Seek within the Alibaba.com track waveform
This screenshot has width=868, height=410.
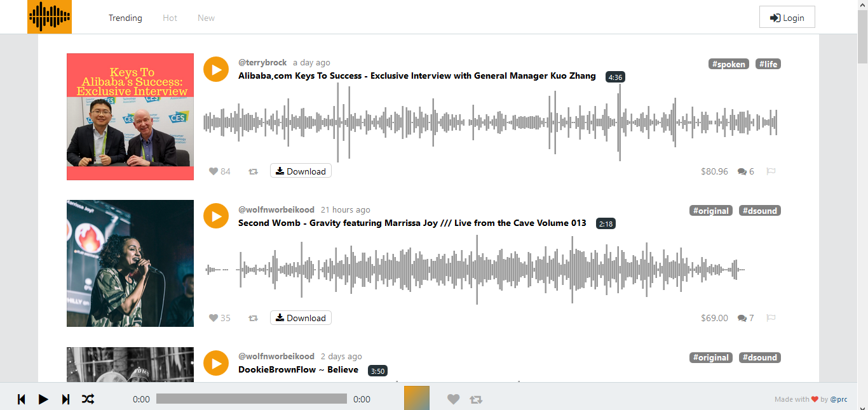pos(491,122)
